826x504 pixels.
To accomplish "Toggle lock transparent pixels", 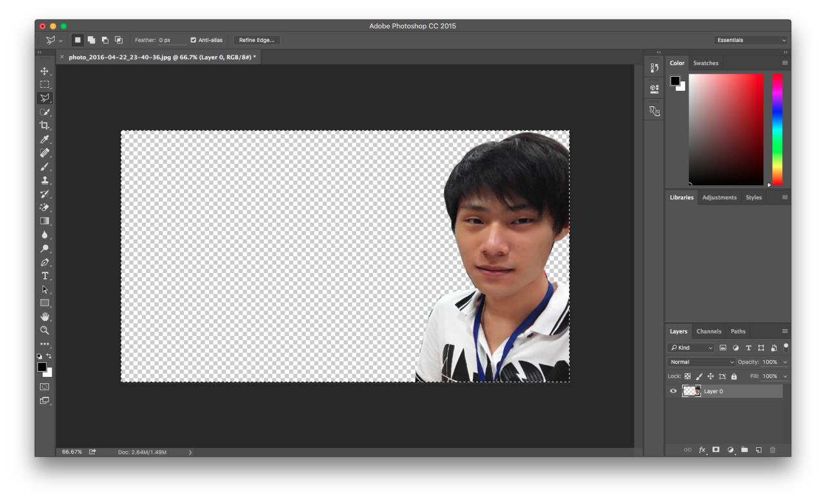I will pos(687,376).
